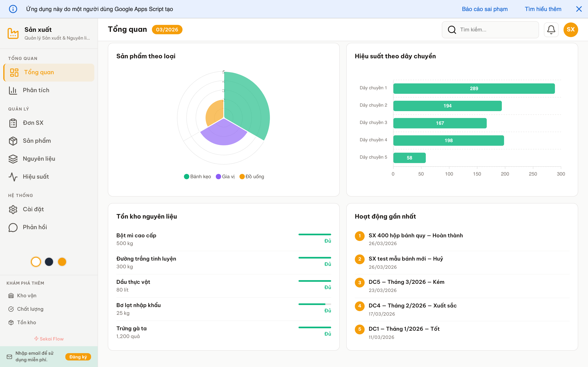Open Nguyên liệu layers icon
Screen dimensions: 588x367
(13, 159)
